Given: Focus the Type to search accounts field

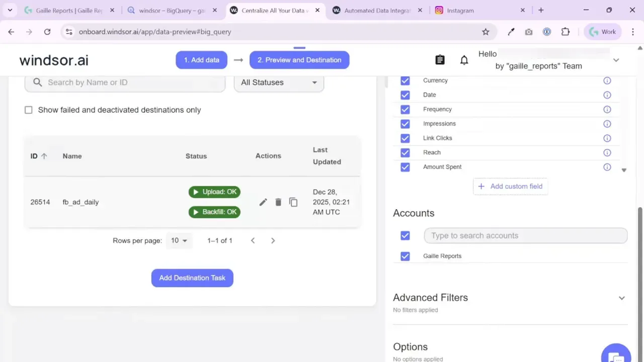Looking at the screenshot, I should click(526, 236).
